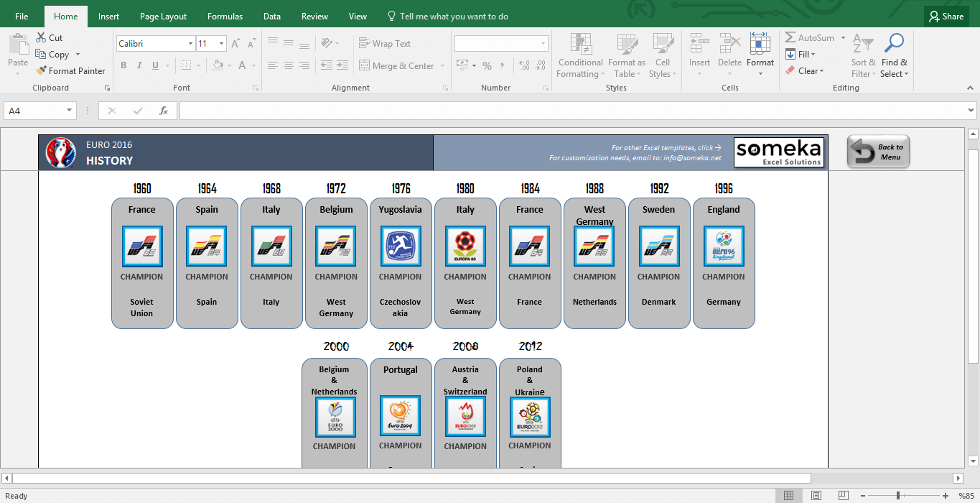Toggle Italic formatting
Screen dimensions: 980x503
tap(139, 65)
